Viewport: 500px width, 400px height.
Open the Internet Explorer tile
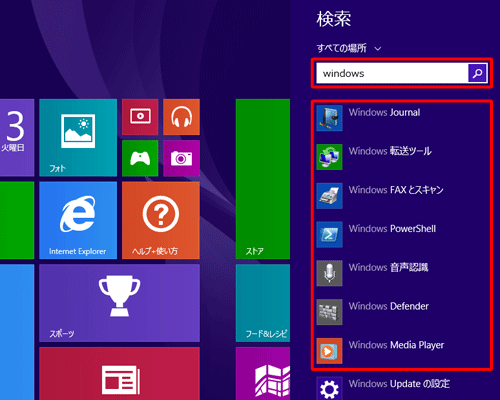78,220
